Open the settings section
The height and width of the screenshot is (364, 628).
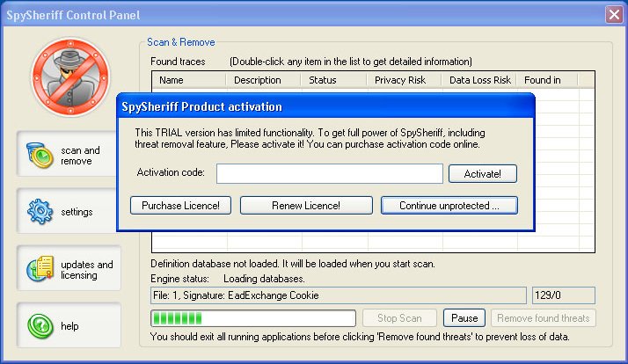click(67, 211)
